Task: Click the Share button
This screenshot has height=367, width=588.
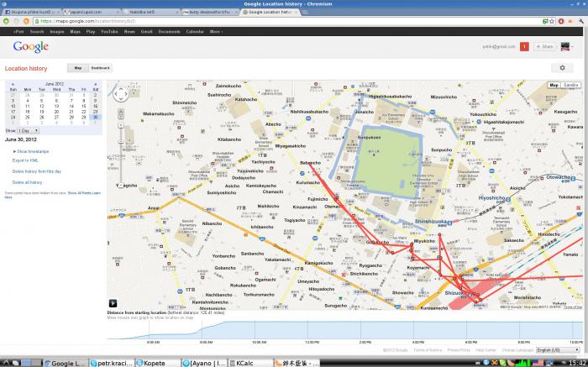Action: [x=545, y=47]
